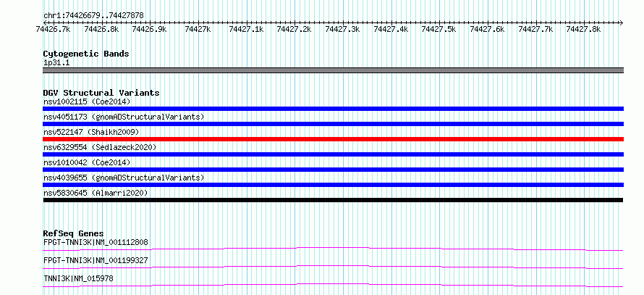This screenshot has height=295, width=644.
Task: Click the 74427.2k ruler tick label
Action: [295, 29]
